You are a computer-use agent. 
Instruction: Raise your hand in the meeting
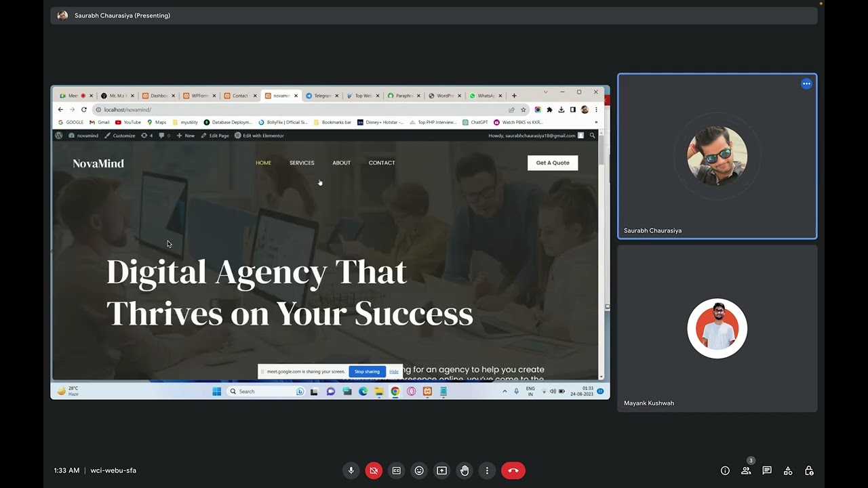tap(465, 470)
